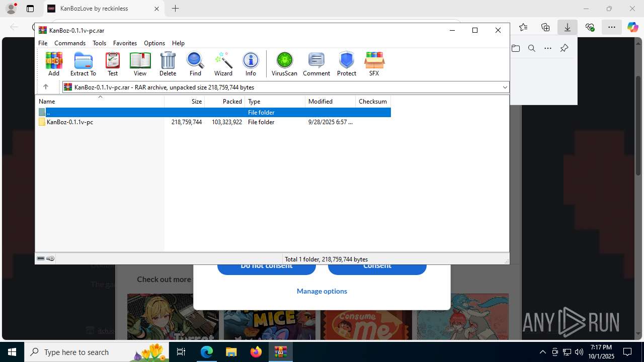
Task: Search downloads with magnifier icon
Action: pyautogui.click(x=532, y=48)
